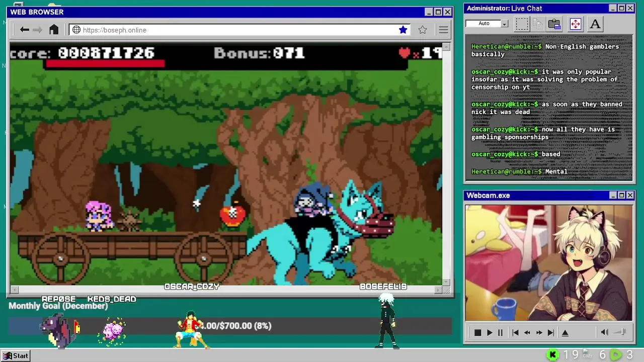Click 'Non-English gamblers basically' chat message
The image size is (644, 362).
pyautogui.click(x=545, y=50)
